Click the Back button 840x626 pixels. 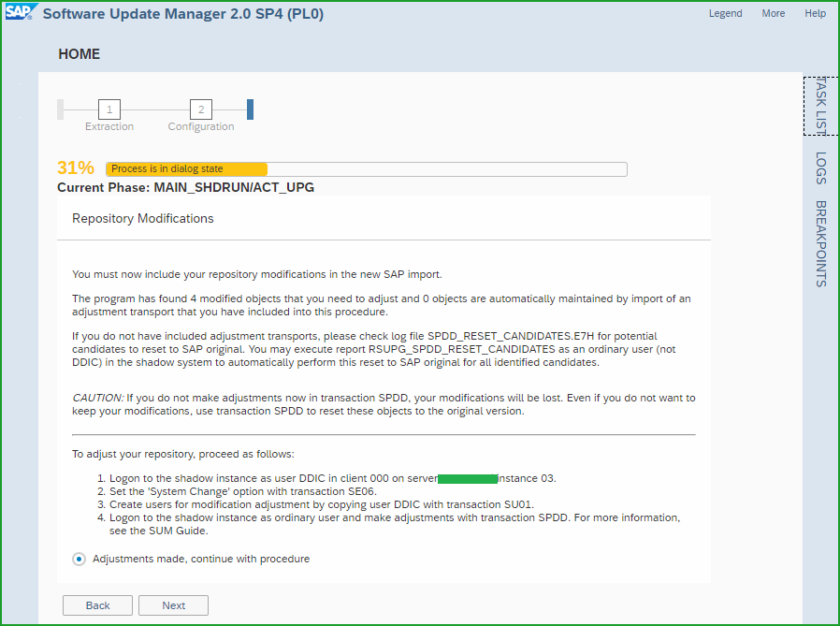[97, 605]
